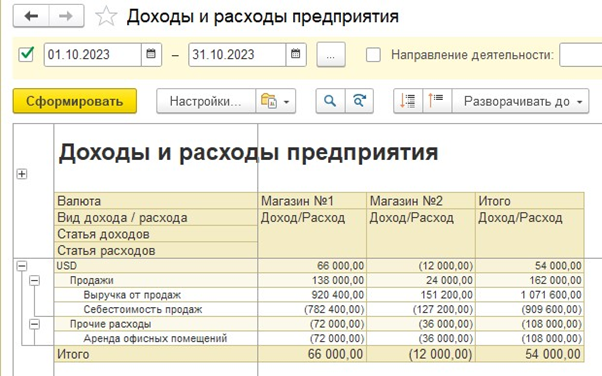Screen dimensions: 602x376
Task: Click the Вид дохода / расхода header
Action: pos(156,217)
